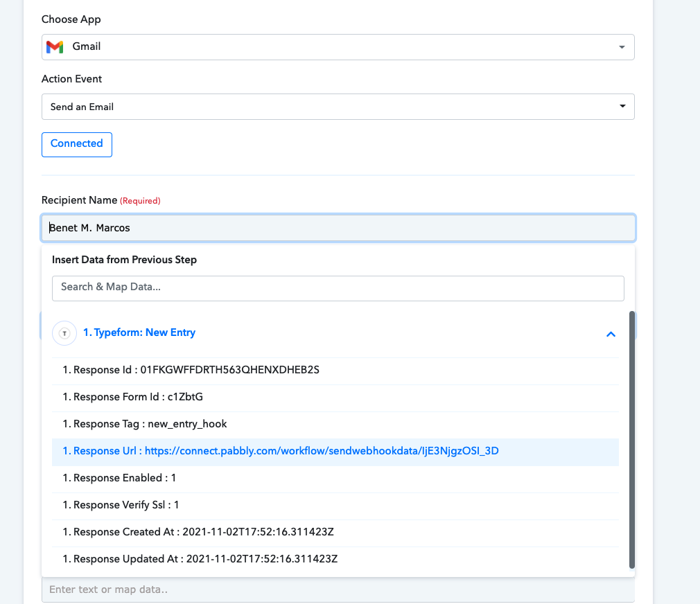Click the Recipient Name input field
Screen dimensions: 700x604
pos(338,228)
